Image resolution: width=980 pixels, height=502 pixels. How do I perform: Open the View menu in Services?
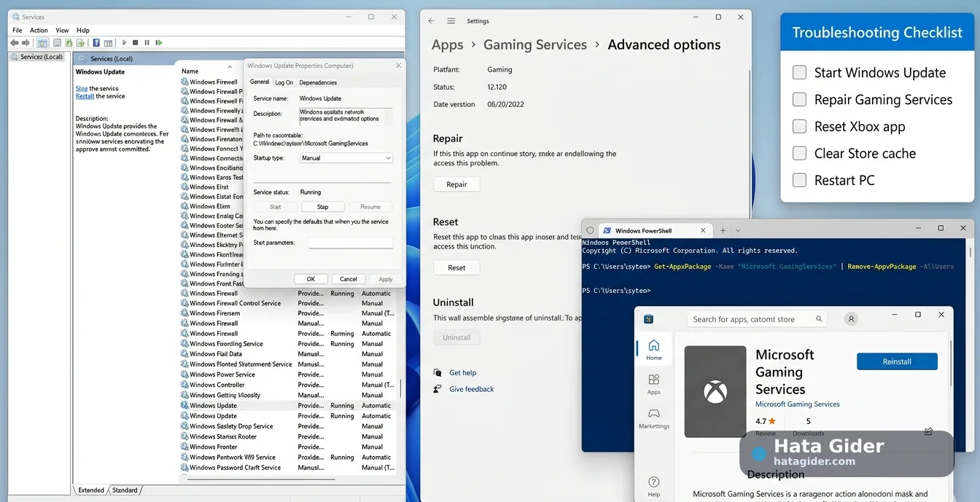pyautogui.click(x=62, y=31)
